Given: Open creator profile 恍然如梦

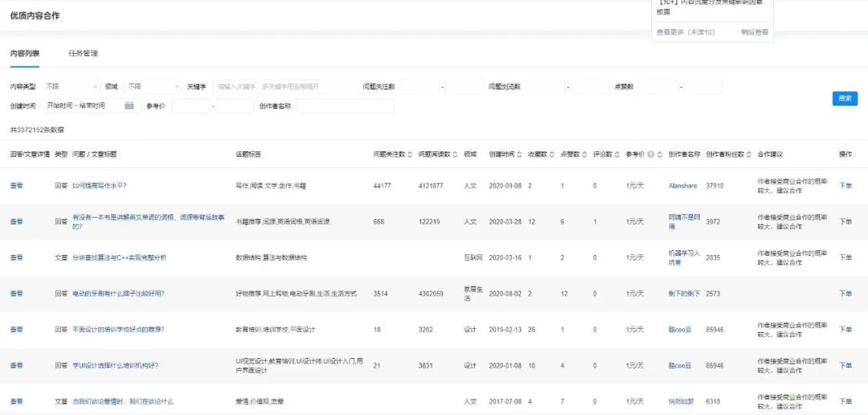Looking at the screenshot, I should click(681, 401).
